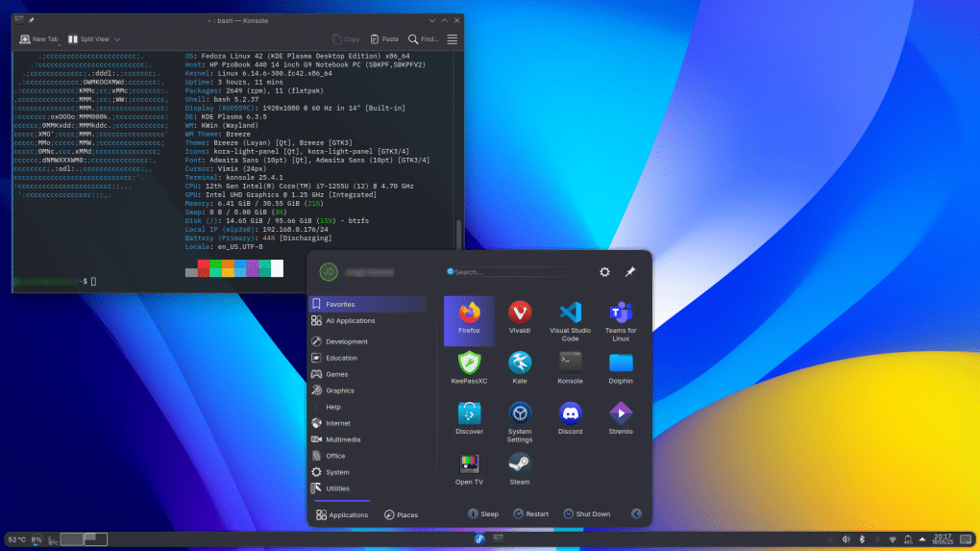Click the Konsole command prompt line
The width and height of the screenshot is (980, 551).
click(55, 282)
